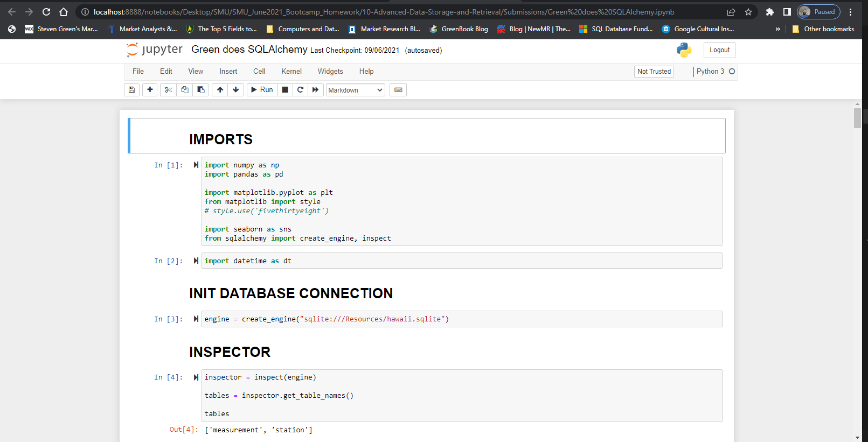Open the Chrome three-dot menu

(851, 12)
